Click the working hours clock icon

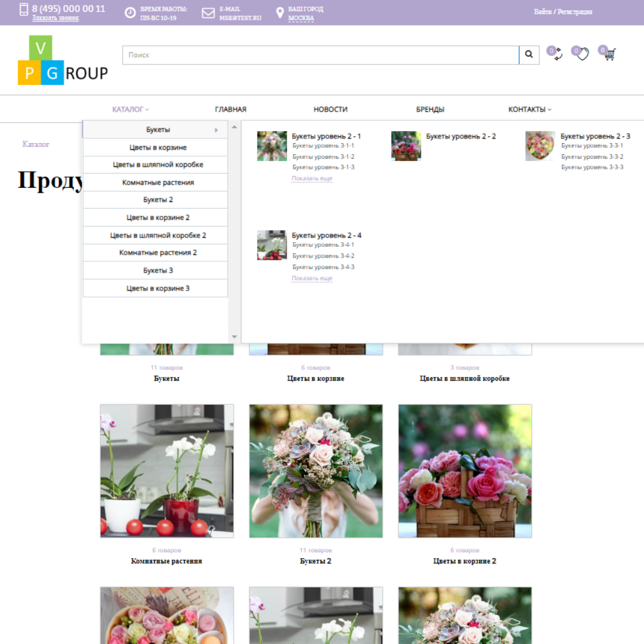tap(130, 13)
